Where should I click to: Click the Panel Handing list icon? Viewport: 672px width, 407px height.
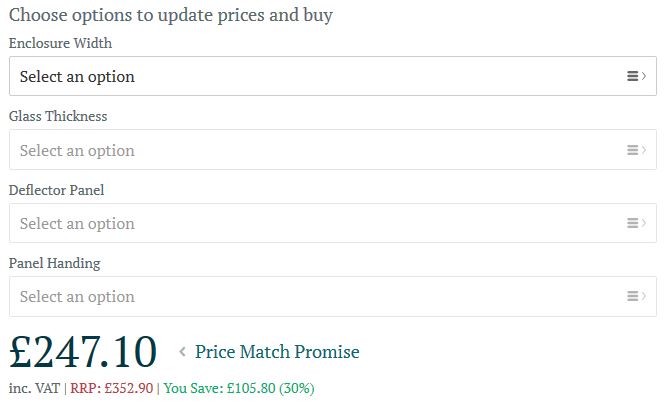(636, 296)
